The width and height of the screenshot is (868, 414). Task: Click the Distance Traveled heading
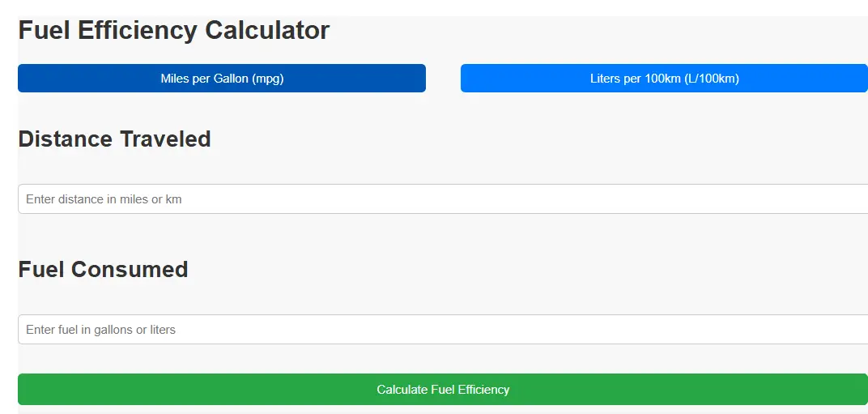[x=114, y=139]
